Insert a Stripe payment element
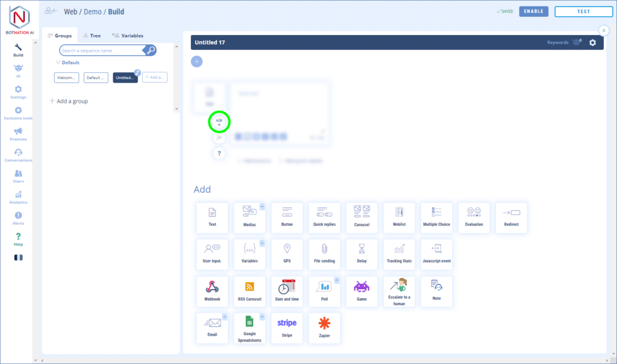Image resolution: width=617 pixels, height=364 pixels. pos(287,328)
